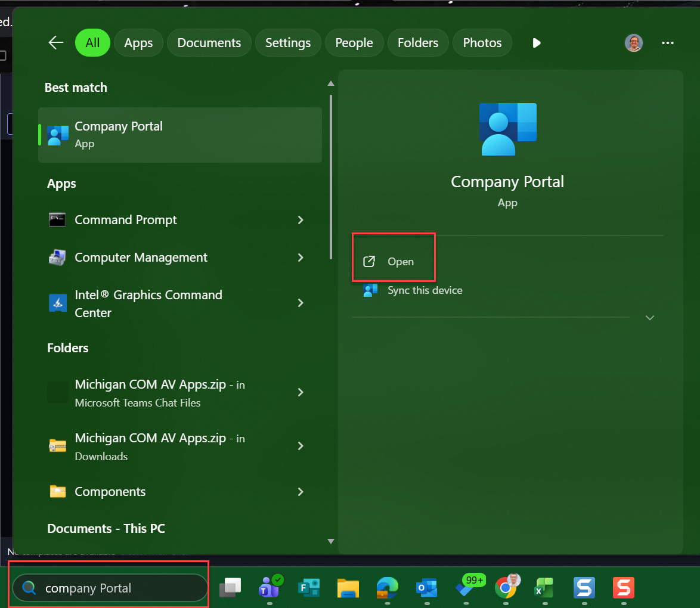Click the company Portal search input field
The image size is (700, 608).
point(109,588)
